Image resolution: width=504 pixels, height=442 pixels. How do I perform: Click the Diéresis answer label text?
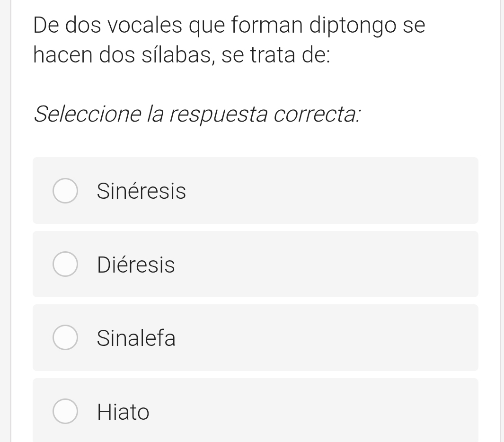pos(136,265)
